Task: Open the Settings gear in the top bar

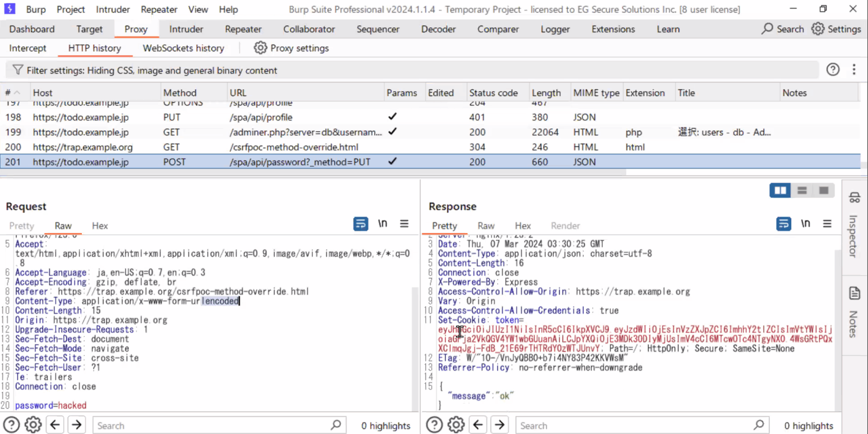Action: pos(818,29)
